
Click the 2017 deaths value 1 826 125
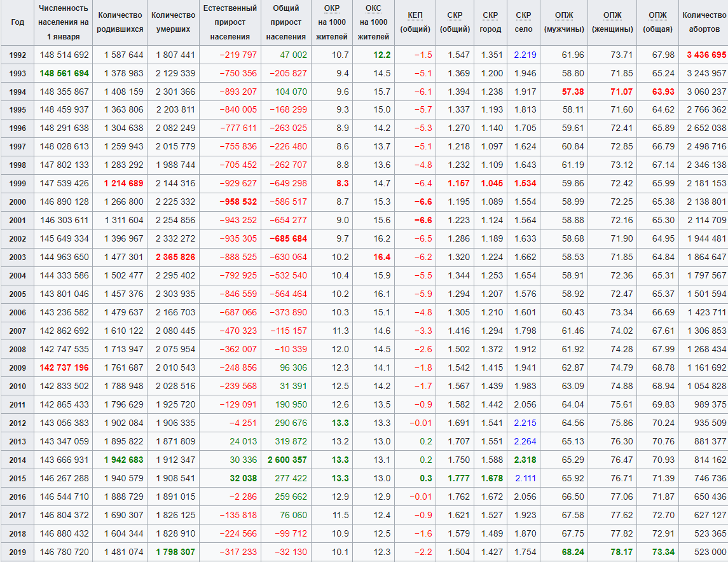(x=175, y=515)
